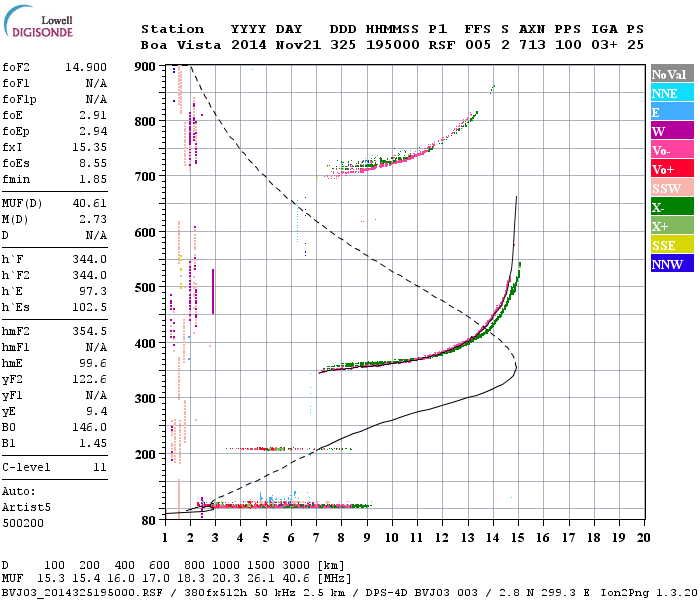
Task: Click the foEp value 2.94
Action: click(x=93, y=131)
